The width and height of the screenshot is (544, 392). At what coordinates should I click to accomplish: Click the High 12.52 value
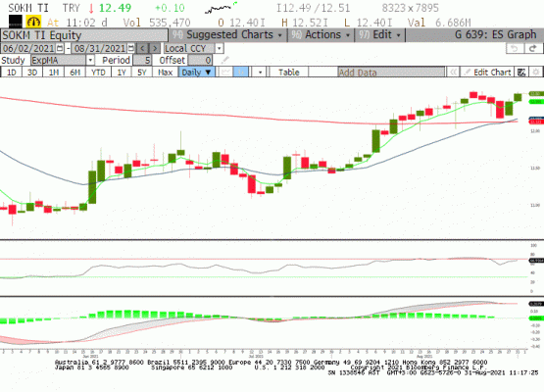click(310, 23)
